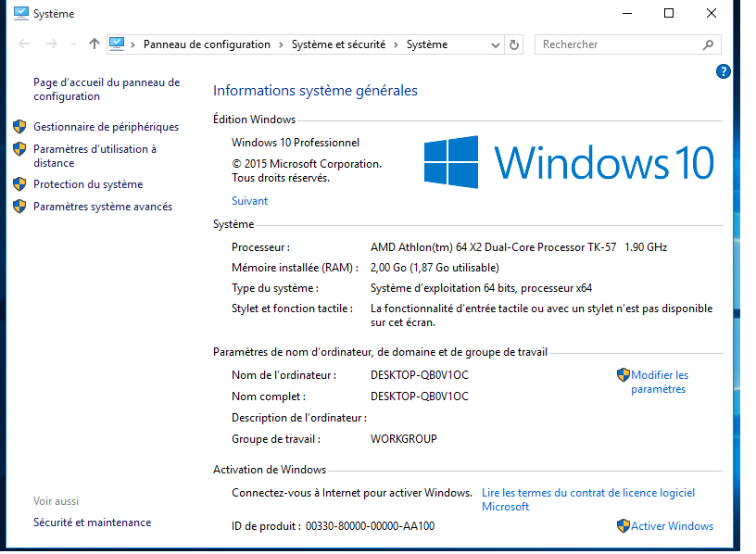Refresh the System page
This screenshot has width=756, height=554.
514,44
